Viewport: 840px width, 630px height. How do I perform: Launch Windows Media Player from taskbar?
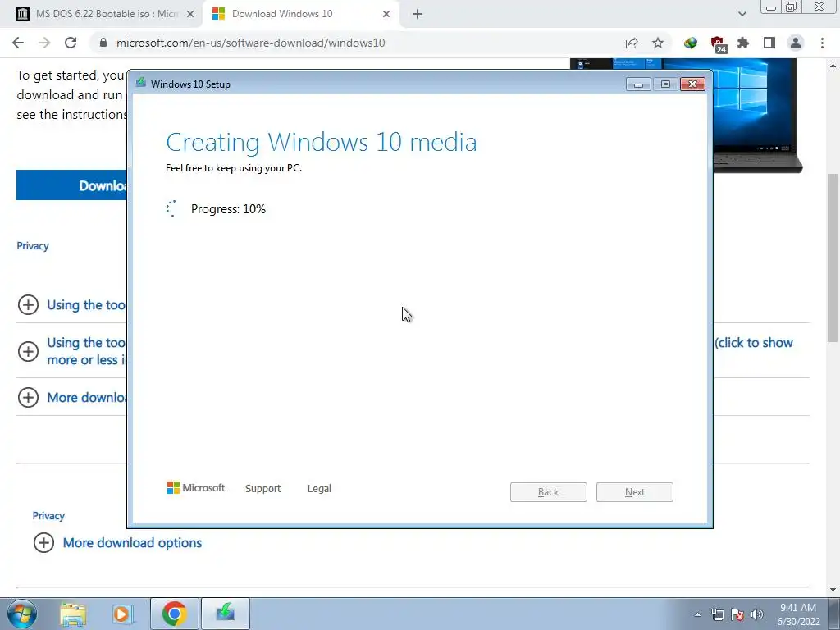pos(123,614)
